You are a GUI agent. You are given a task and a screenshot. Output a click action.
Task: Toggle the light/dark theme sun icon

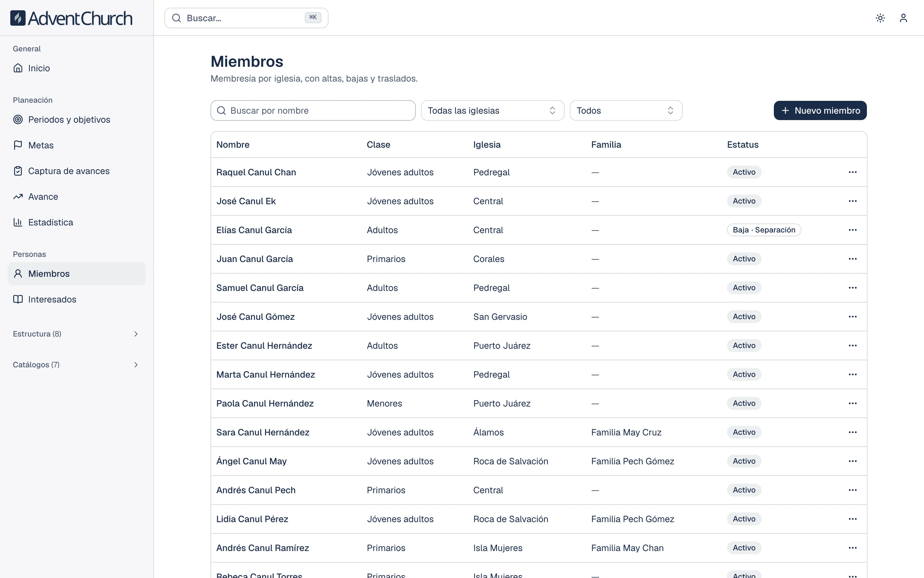coord(880,18)
